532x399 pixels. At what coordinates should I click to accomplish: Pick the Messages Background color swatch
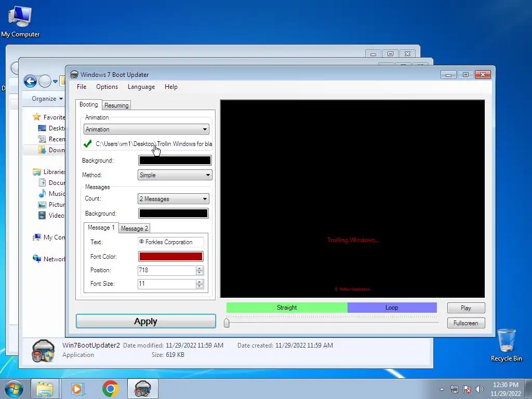tap(174, 214)
